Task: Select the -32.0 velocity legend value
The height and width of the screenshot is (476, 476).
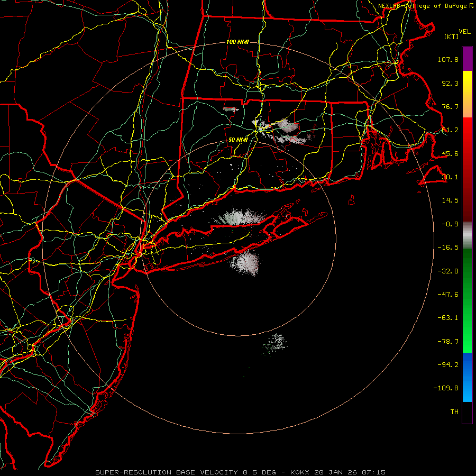Action: [x=448, y=271]
